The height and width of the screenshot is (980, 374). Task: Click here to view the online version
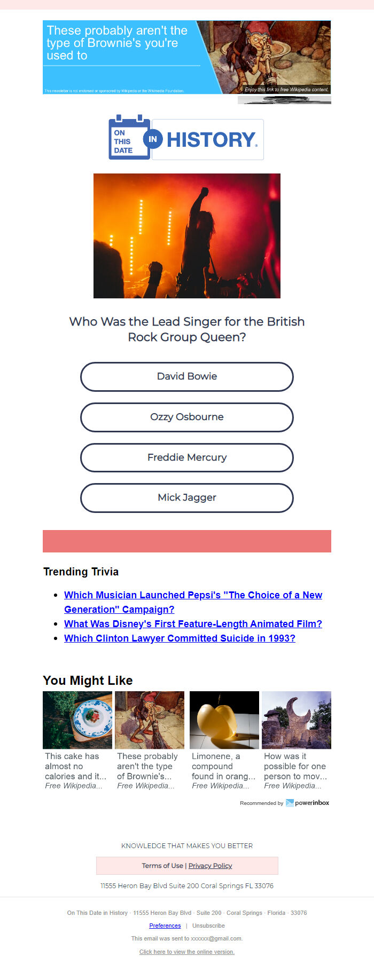[x=187, y=952]
